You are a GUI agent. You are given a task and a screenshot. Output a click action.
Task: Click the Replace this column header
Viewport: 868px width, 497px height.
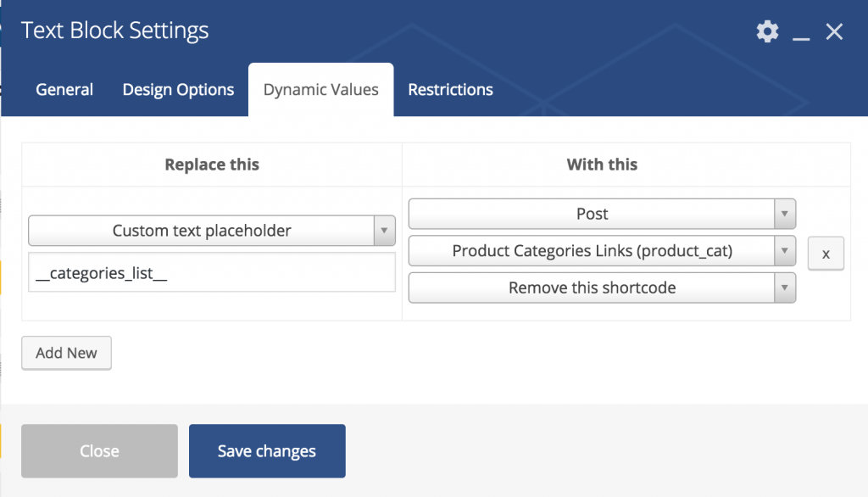pos(212,165)
